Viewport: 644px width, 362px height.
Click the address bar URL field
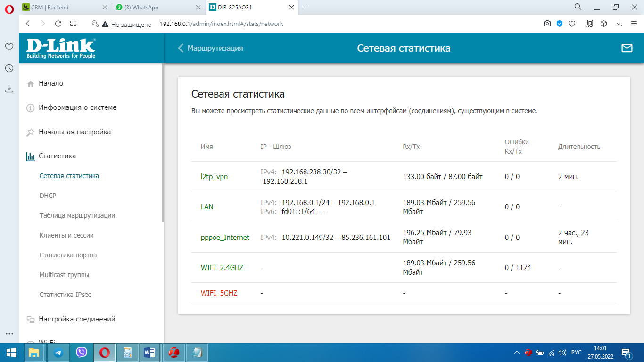click(221, 24)
